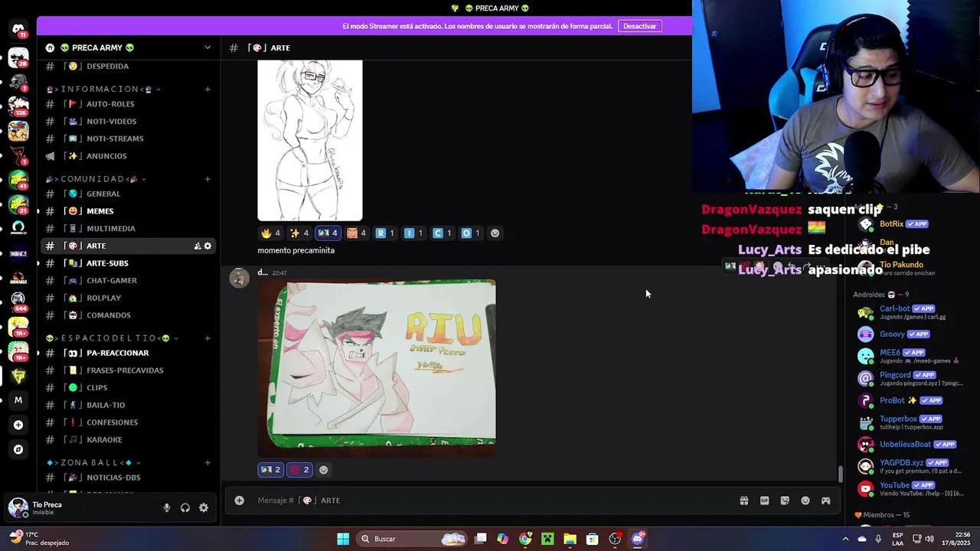Viewport: 980px width, 551px height.
Task: Toggle headphones deafen in user panel
Action: point(185,507)
